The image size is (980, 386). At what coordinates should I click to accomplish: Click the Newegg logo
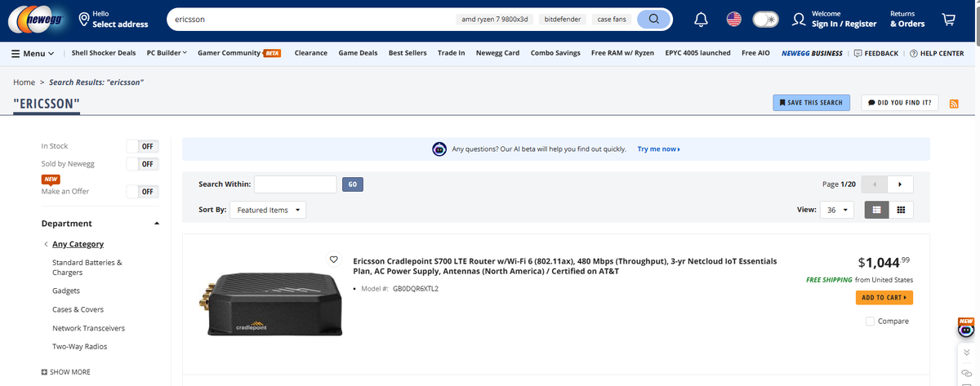coord(38,19)
